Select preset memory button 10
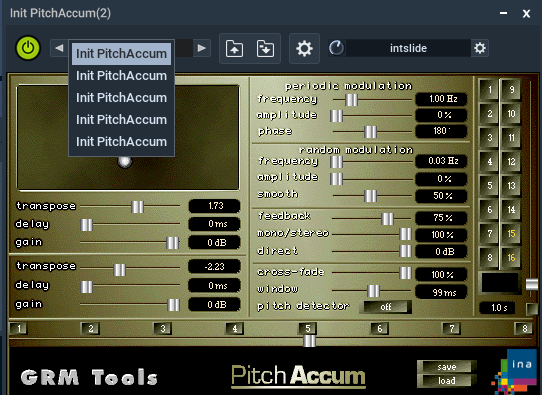 [x=511, y=114]
